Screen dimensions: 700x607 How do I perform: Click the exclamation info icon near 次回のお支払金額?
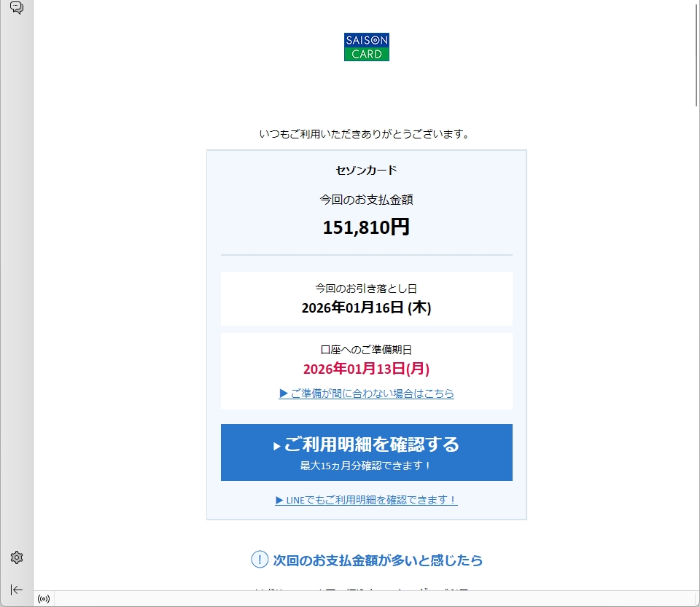tap(260, 560)
